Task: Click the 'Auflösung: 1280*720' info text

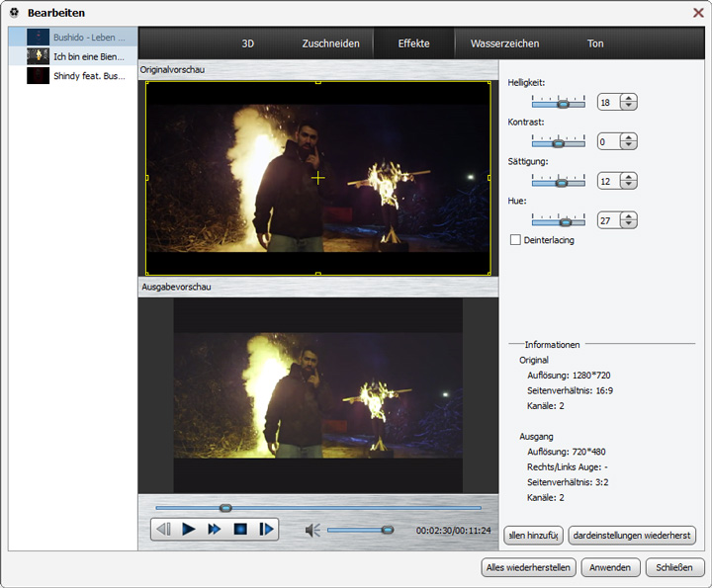Action: point(569,376)
